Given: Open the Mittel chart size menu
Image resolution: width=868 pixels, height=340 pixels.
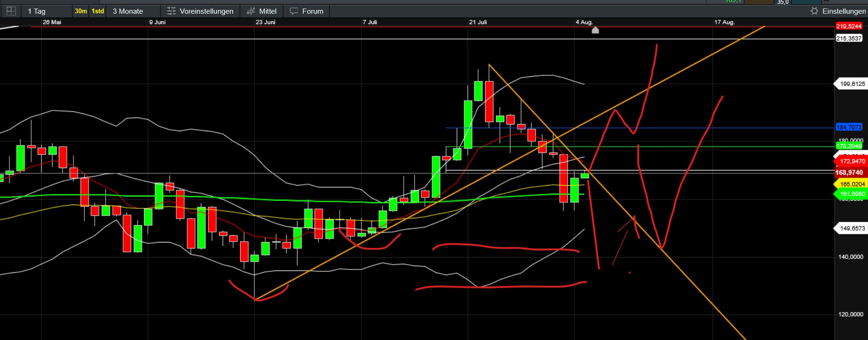Looking at the screenshot, I should pos(262,11).
